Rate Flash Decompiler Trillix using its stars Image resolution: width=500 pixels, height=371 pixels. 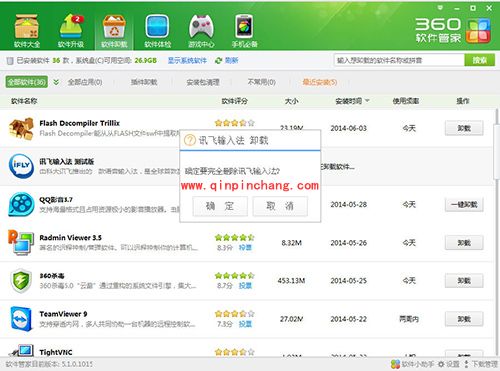[x=235, y=123]
